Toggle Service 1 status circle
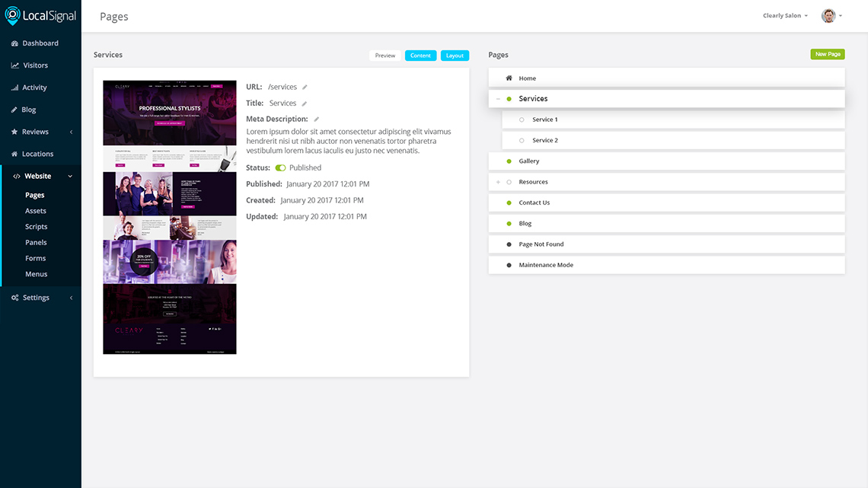 point(520,119)
